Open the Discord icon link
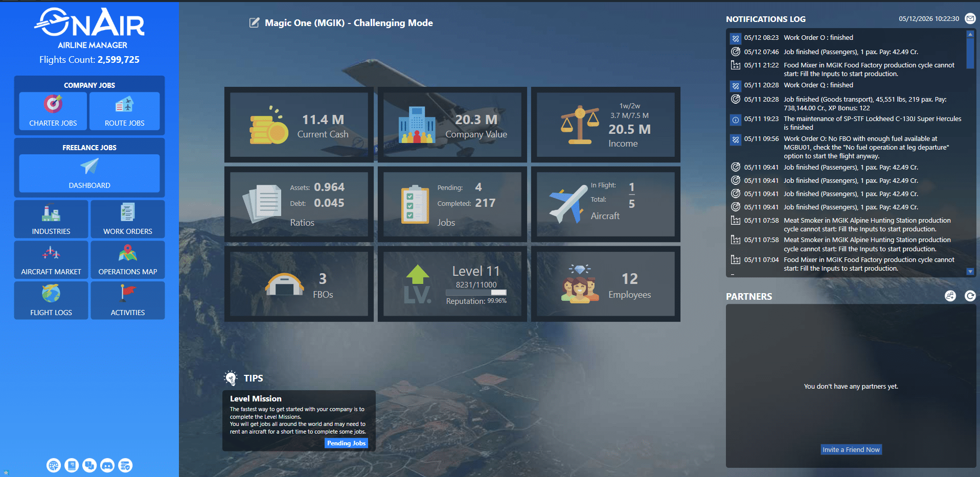 107,465
